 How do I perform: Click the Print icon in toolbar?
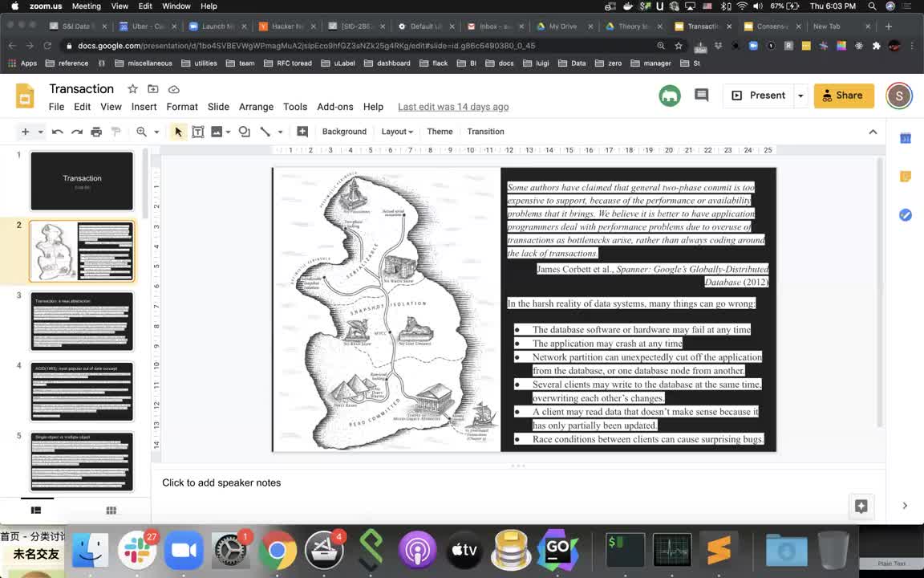click(x=96, y=132)
